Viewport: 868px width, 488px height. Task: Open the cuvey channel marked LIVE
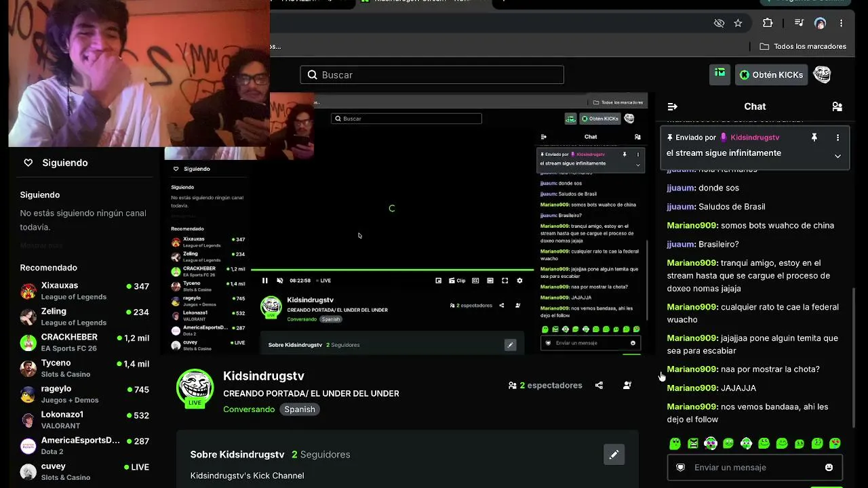click(85, 471)
